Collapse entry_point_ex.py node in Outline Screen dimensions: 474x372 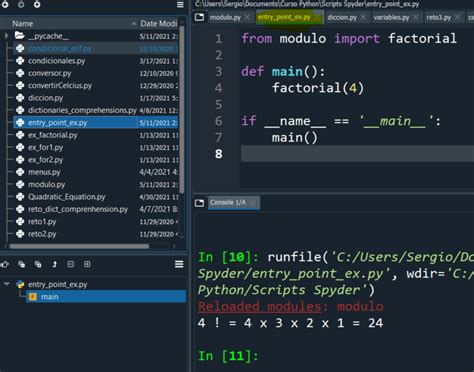click(6, 284)
